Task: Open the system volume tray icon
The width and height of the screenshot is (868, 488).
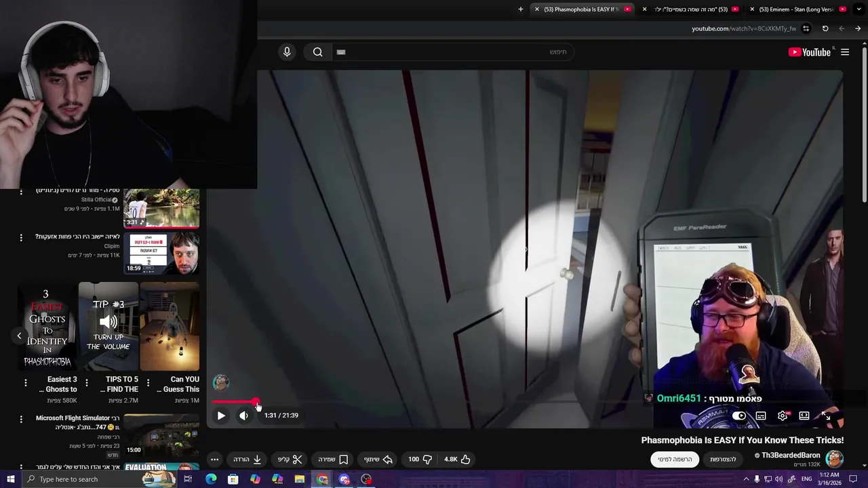Action: pos(779,479)
